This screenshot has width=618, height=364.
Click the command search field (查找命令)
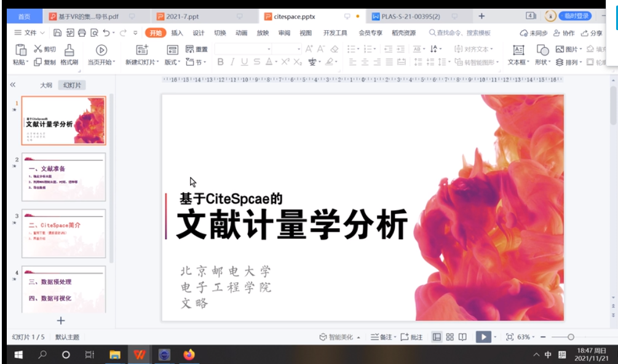coord(459,33)
